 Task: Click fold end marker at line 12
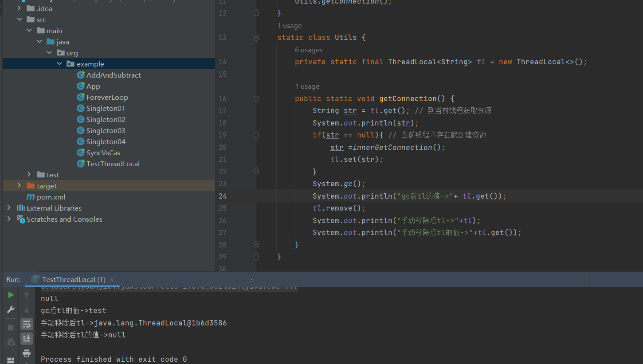[256, 13]
